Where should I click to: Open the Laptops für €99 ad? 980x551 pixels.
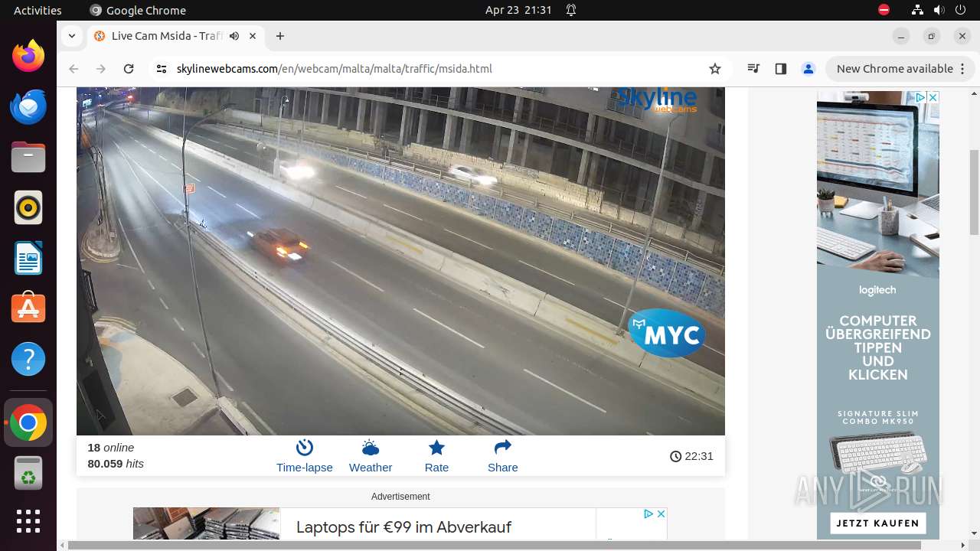pyautogui.click(x=403, y=527)
